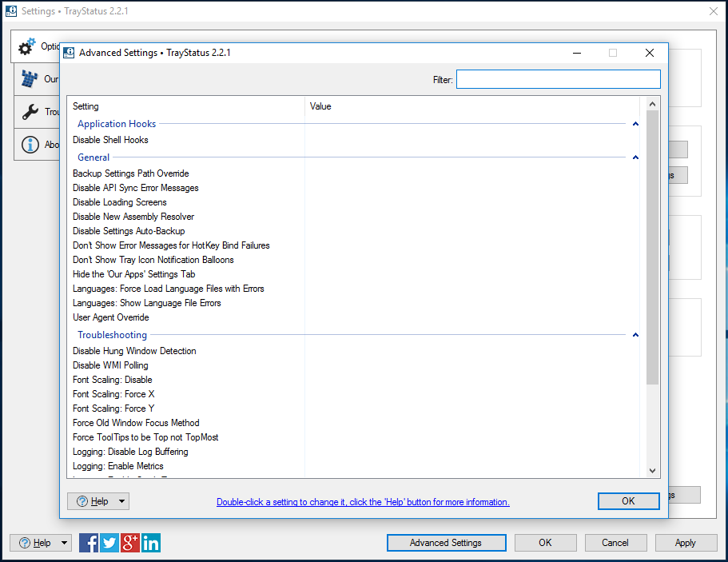Click the scroll up arrow of settings list

tap(652, 104)
